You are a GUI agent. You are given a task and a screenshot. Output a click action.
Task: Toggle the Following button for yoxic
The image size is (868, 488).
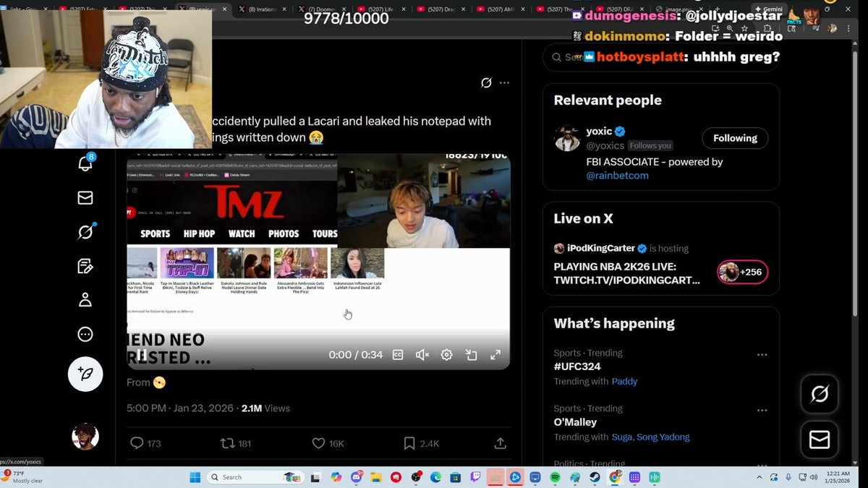point(735,138)
